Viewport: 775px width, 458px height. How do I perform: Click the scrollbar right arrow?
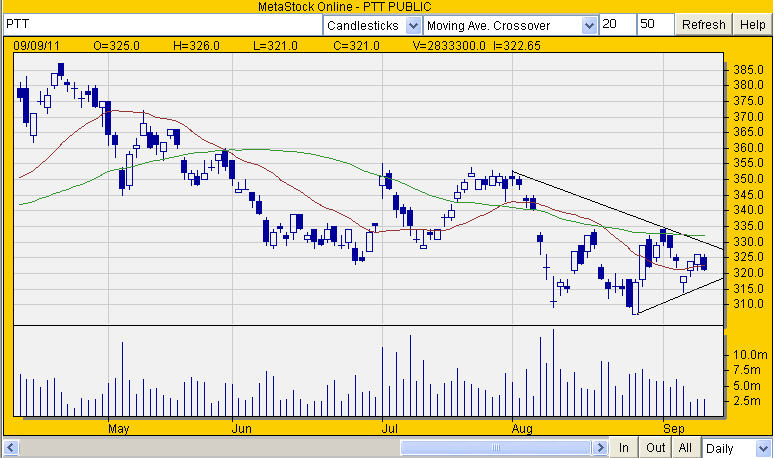(x=600, y=448)
